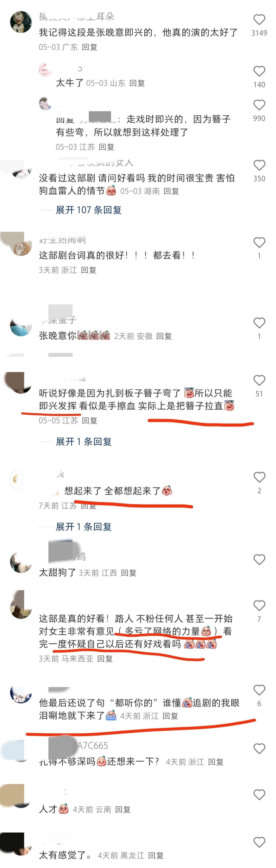Image resolution: width=276 pixels, height=868 pixels.
Task: Like the 听说好像是因为扎到板子 comment
Action: pyautogui.click(x=259, y=380)
